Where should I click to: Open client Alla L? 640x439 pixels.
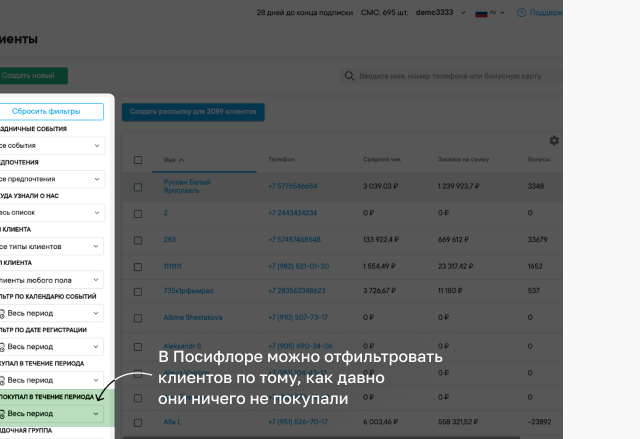click(x=172, y=422)
